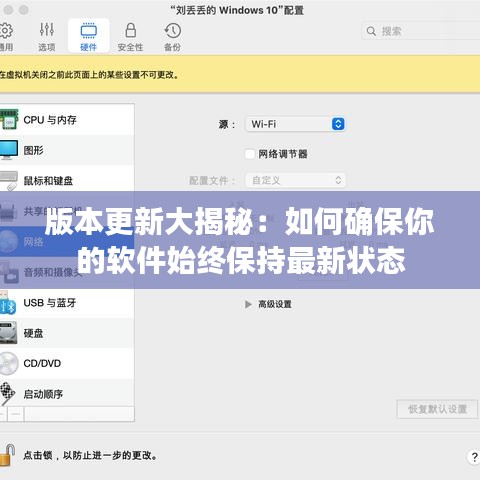Select the 图形 monitor icon
Viewport: 480px width, 480px height.
pos(9,150)
